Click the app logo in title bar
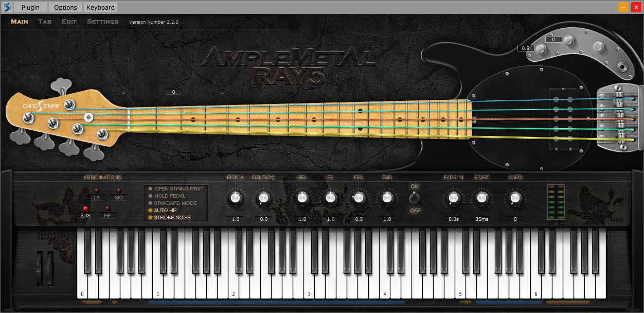644x313 pixels. point(7,7)
